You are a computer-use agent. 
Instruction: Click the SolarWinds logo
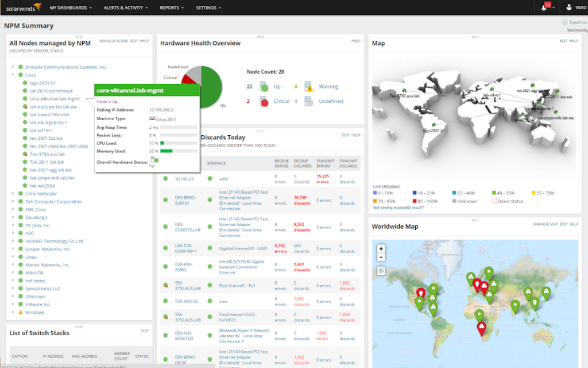pyautogui.click(x=22, y=7)
